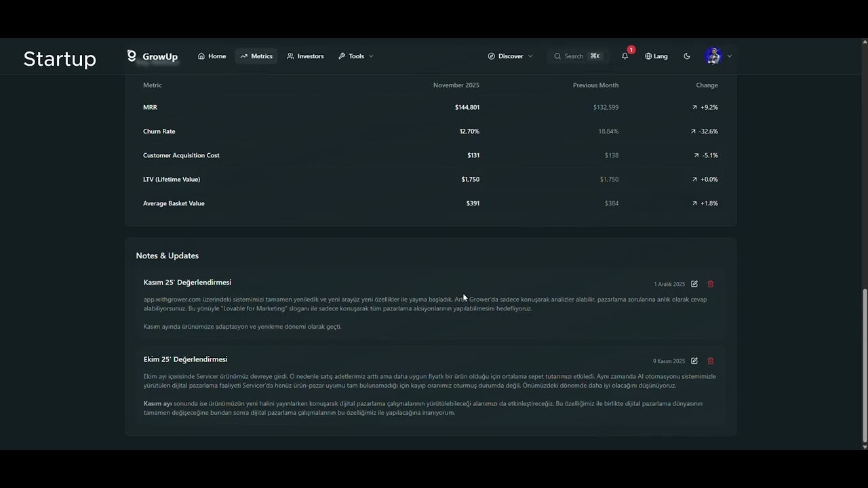Select the Metrics nav item

(x=256, y=56)
